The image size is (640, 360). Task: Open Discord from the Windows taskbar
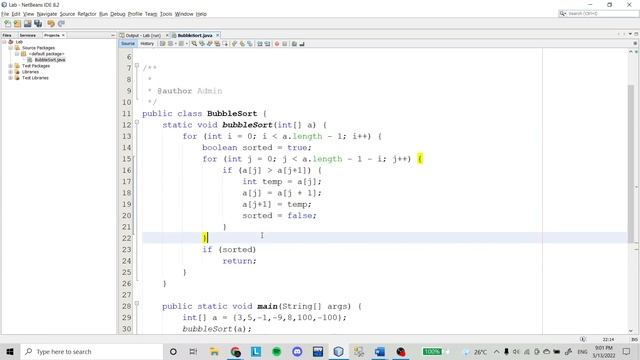pos(297,351)
